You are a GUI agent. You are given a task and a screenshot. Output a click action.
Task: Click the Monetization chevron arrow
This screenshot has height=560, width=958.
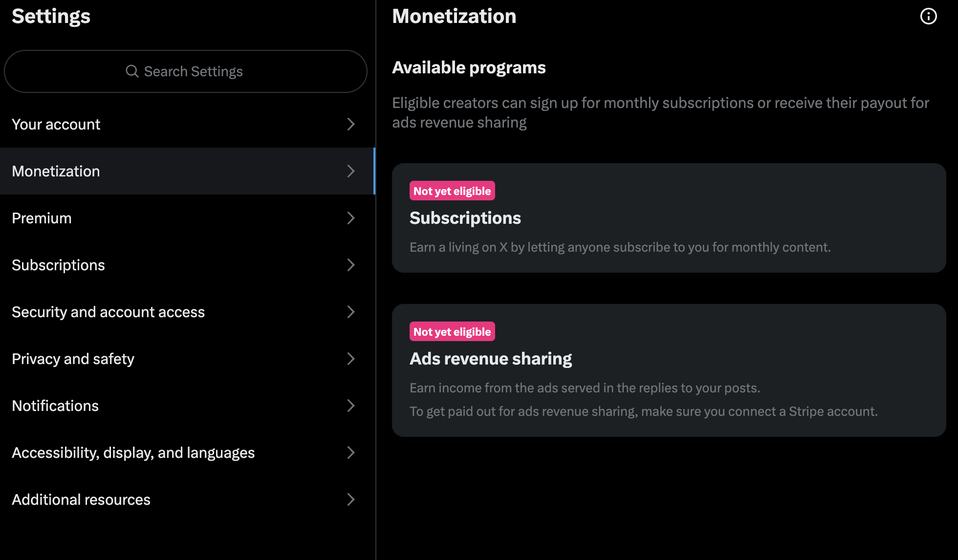pyautogui.click(x=351, y=171)
